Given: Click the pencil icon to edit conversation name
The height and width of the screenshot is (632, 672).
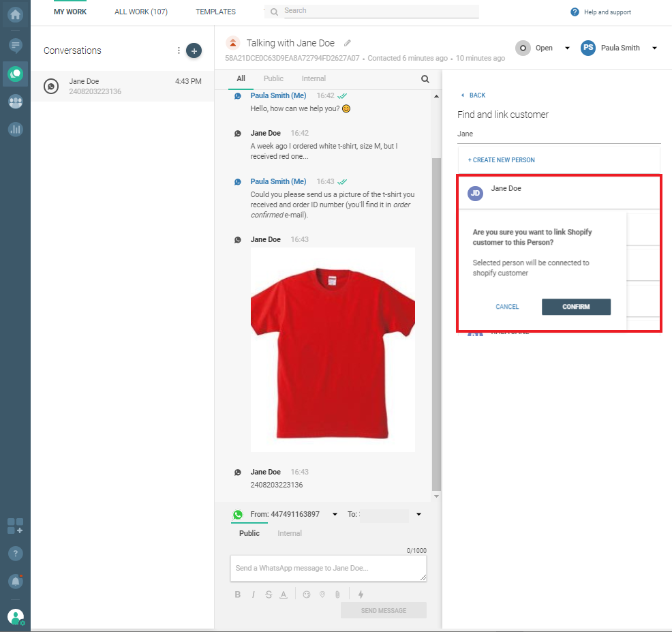Looking at the screenshot, I should tap(348, 43).
